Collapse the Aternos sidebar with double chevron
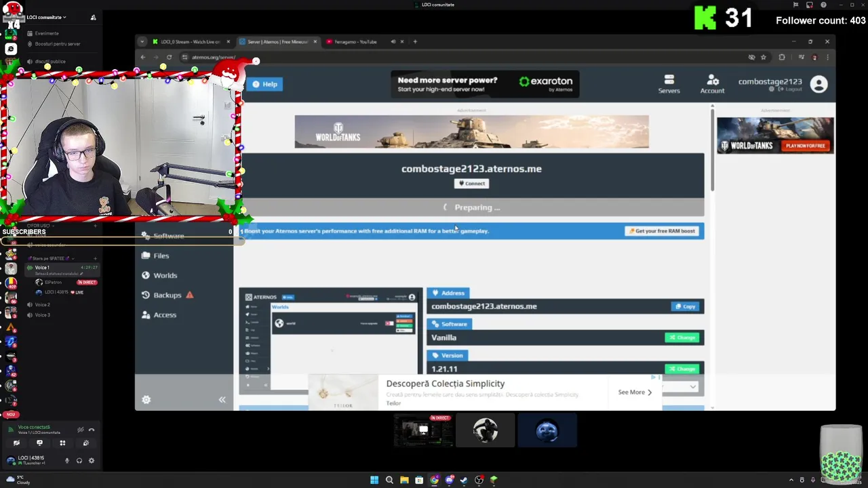 click(x=222, y=400)
